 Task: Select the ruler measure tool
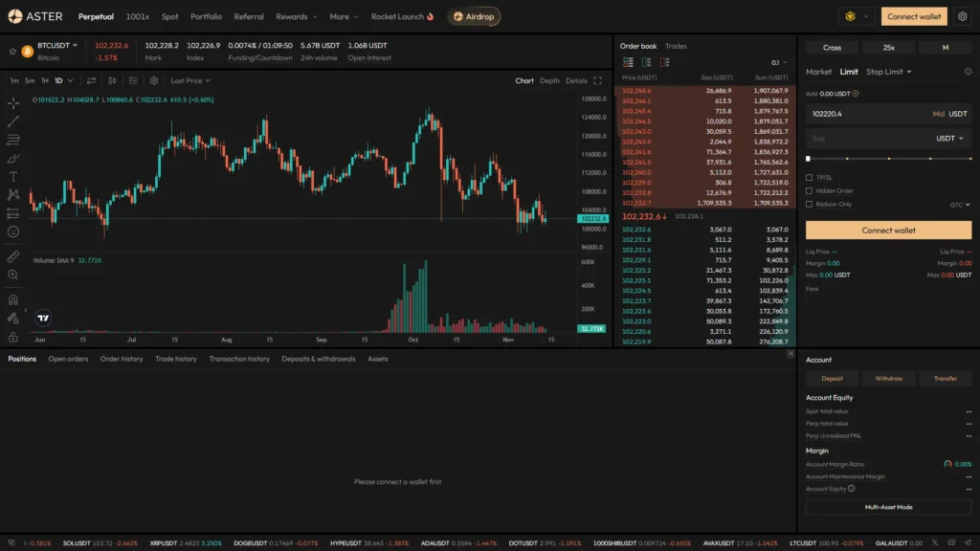[x=13, y=256]
